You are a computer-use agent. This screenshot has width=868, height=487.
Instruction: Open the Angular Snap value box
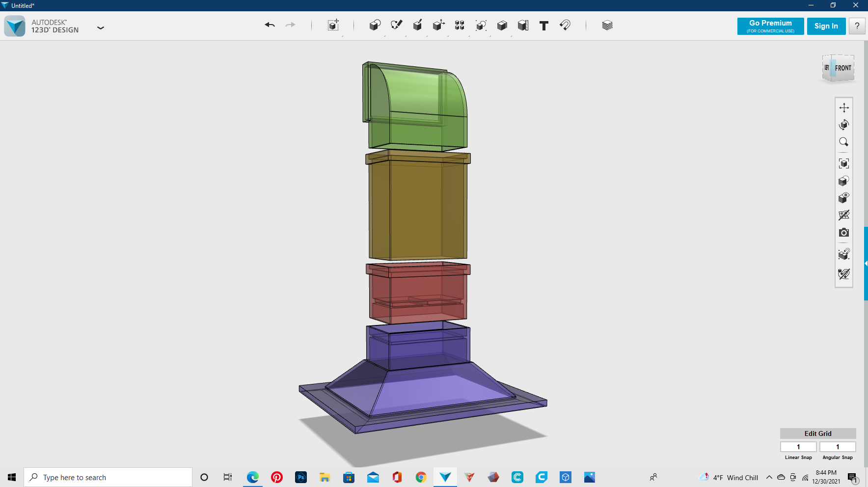click(x=838, y=447)
